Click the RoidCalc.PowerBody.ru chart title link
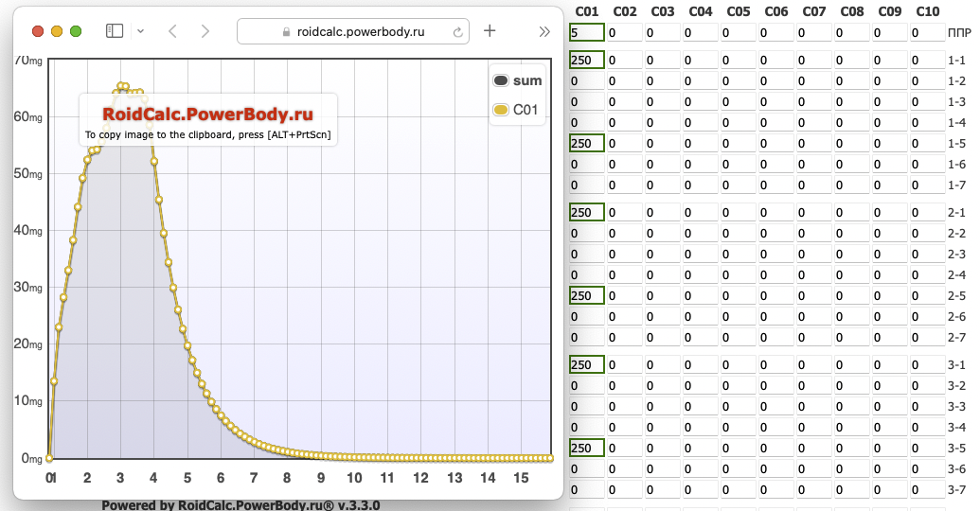The width and height of the screenshot is (980, 511). [x=207, y=115]
